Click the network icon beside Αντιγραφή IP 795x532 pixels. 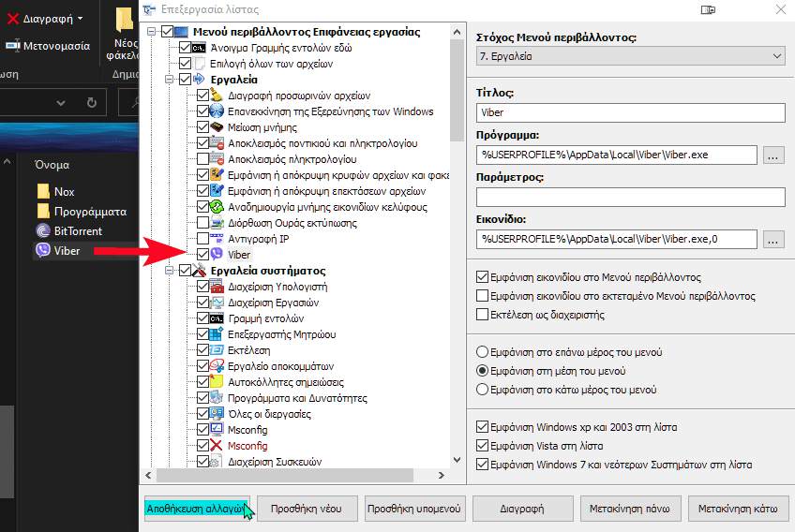pyautogui.click(x=217, y=239)
